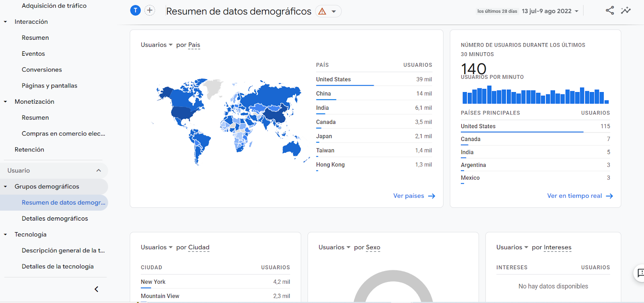
Task: Click the Intereses dimension label
Action: click(x=557, y=248)
